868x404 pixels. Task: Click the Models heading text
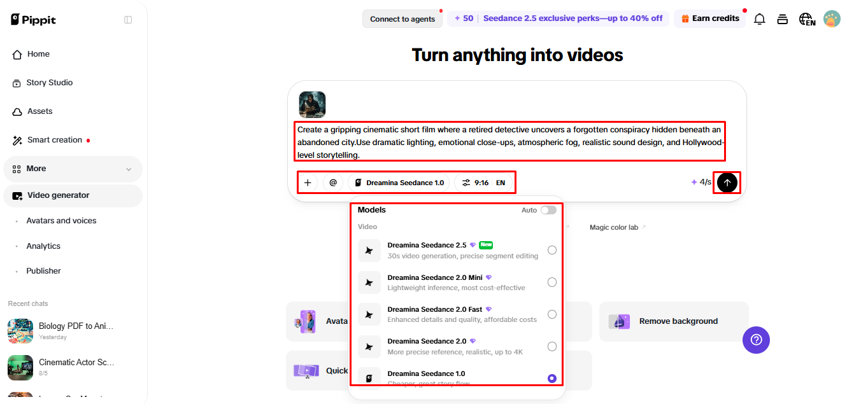(372, 210)
